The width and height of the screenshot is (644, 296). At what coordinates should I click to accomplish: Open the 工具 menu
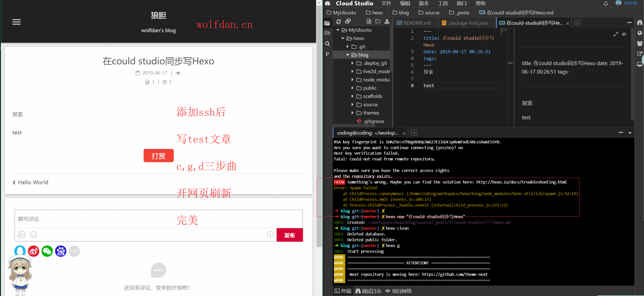point(443,4)
